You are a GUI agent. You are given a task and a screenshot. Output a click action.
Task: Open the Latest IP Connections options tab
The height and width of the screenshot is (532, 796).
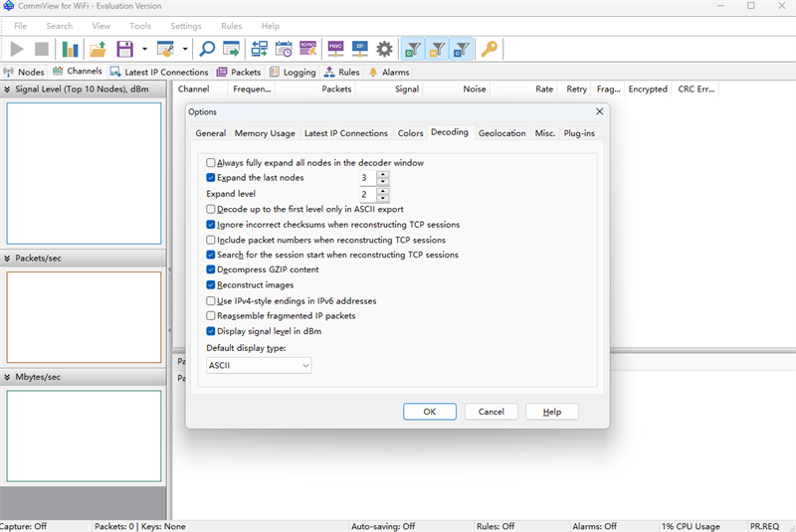(346, 133)
